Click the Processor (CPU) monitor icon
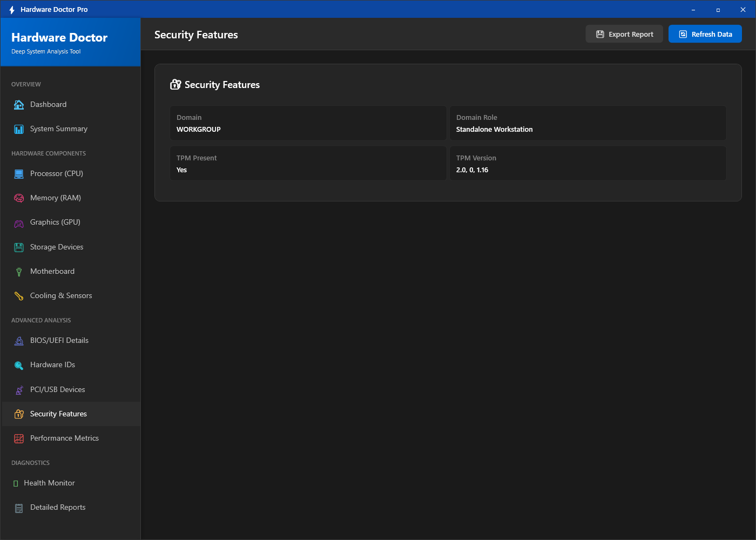This screenshot has height=540, width=756. (19, 174)
